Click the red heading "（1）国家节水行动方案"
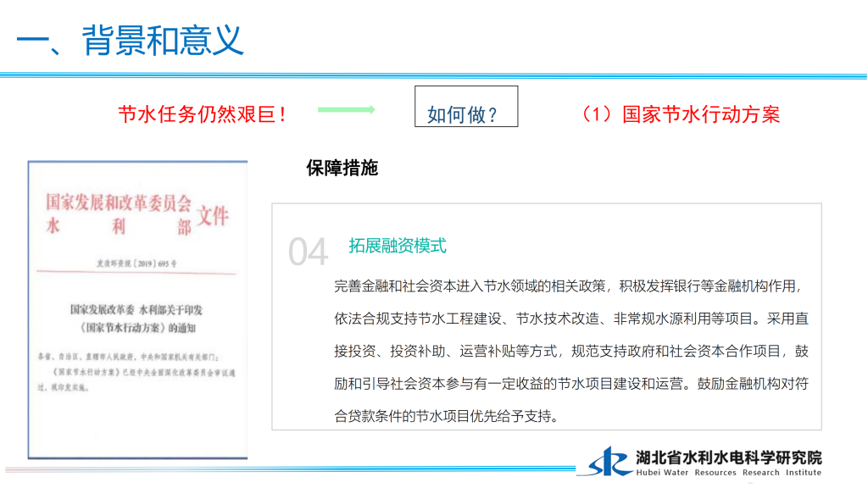Screen dimensions: 868x488 click(676, 114)
